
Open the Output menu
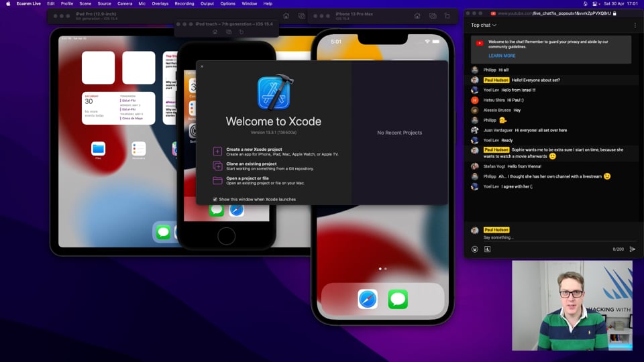pos(207,4)
